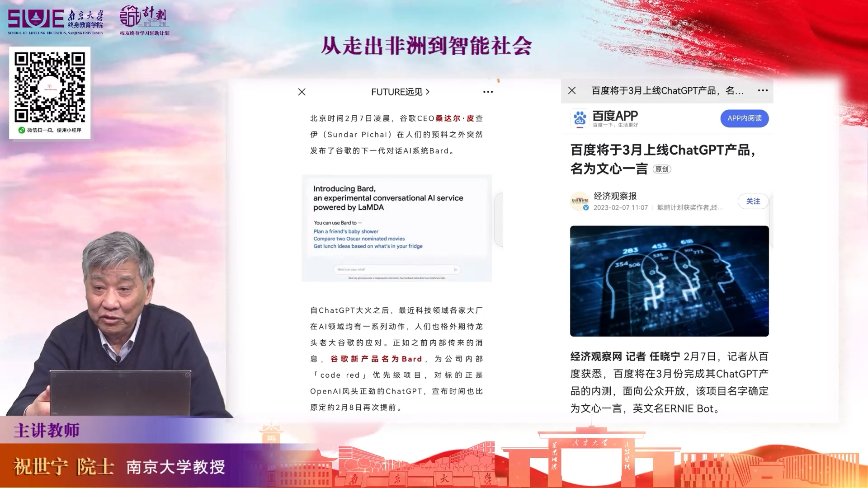The width and height of the screenshot is (868, 488).
Task: Click 'Get lunch ideas' fridge line
Action: pyautogui.click(x=368, y=246)
